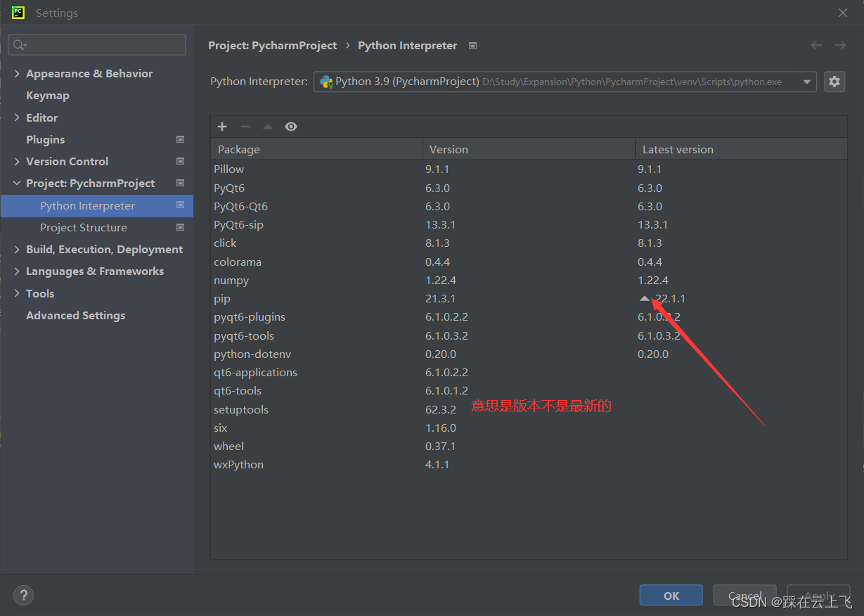The height and width of the screenshot is (616, 864).
Task: Select the PyQt6 package row
Action: click(529, 188)
